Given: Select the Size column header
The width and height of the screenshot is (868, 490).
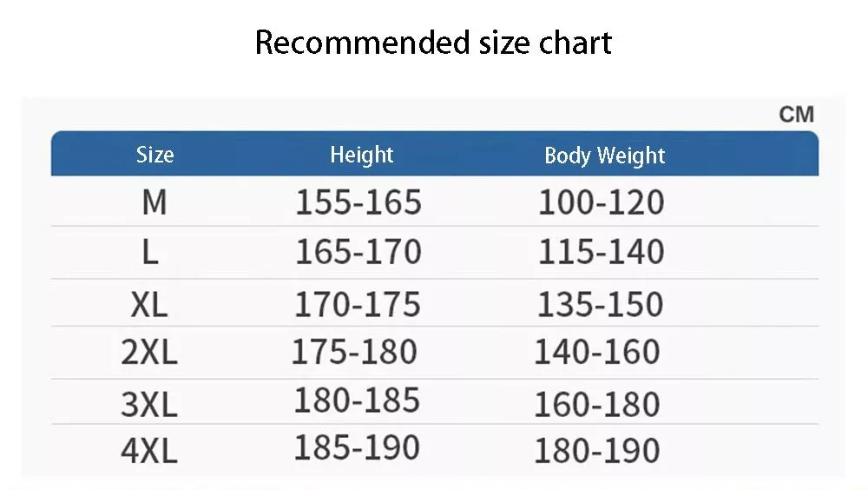Looking at the screenshot, I should pyautogui.click(x=155, y=156).
